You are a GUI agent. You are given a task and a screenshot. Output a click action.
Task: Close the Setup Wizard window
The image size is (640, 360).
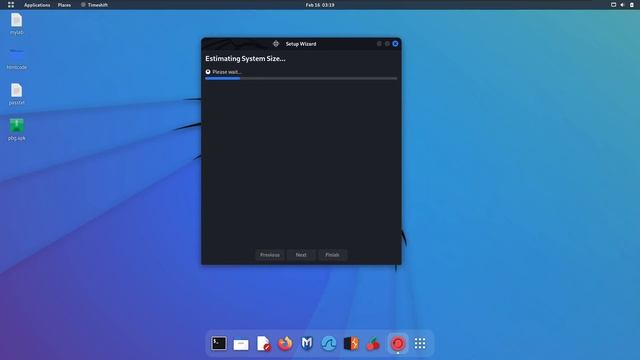395,44
